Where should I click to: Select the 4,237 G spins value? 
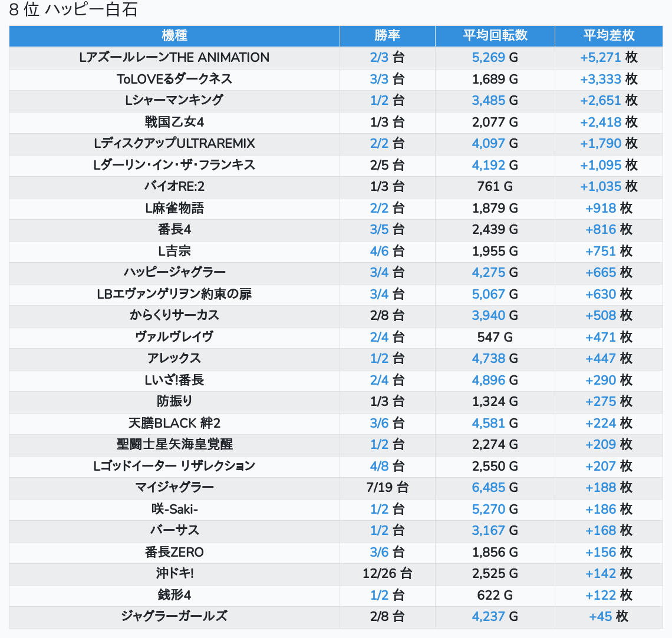(x=495, y=617)
